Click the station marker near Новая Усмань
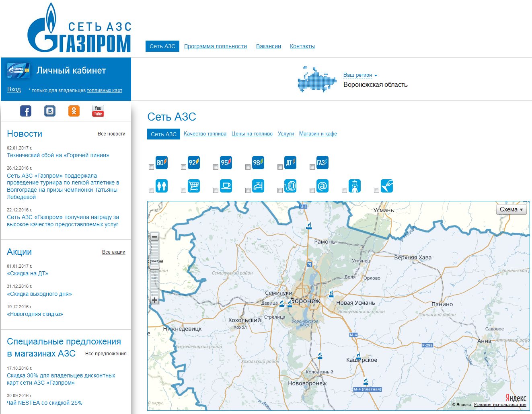This screenshot has height=414, width=532. (331, 293)
